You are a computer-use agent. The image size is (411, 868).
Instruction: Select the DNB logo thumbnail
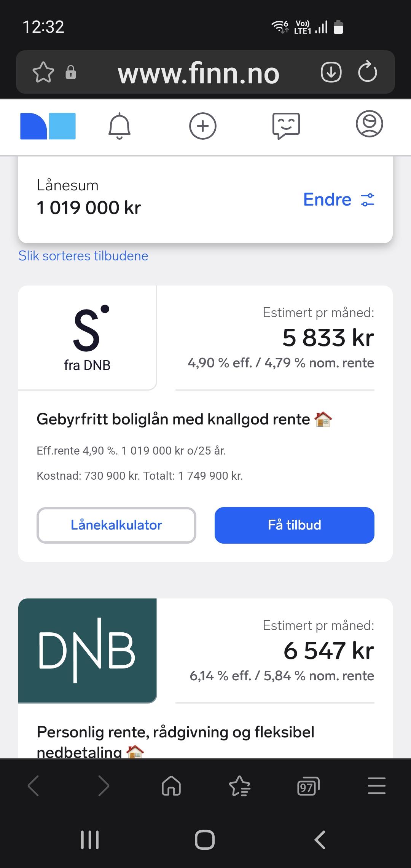tap(88, 650)
